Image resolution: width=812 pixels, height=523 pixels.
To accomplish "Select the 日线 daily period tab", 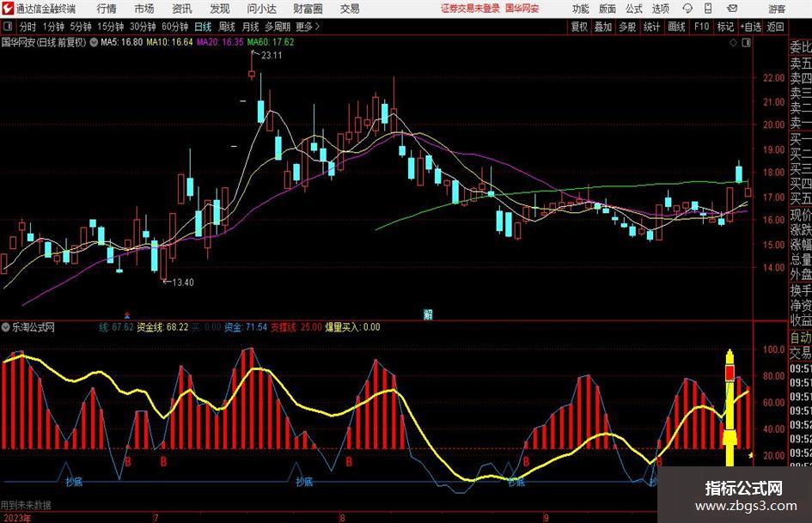I will pyautogui.click(x=203, y=27).
